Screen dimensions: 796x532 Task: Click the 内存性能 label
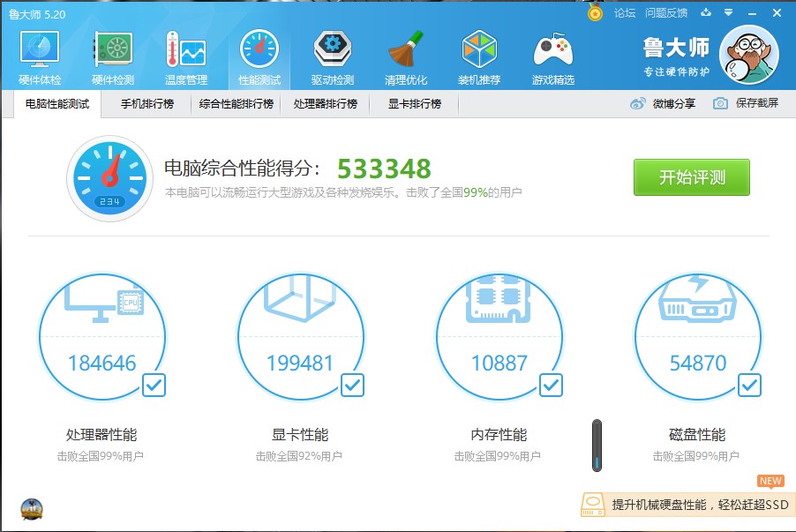[499, 435]
